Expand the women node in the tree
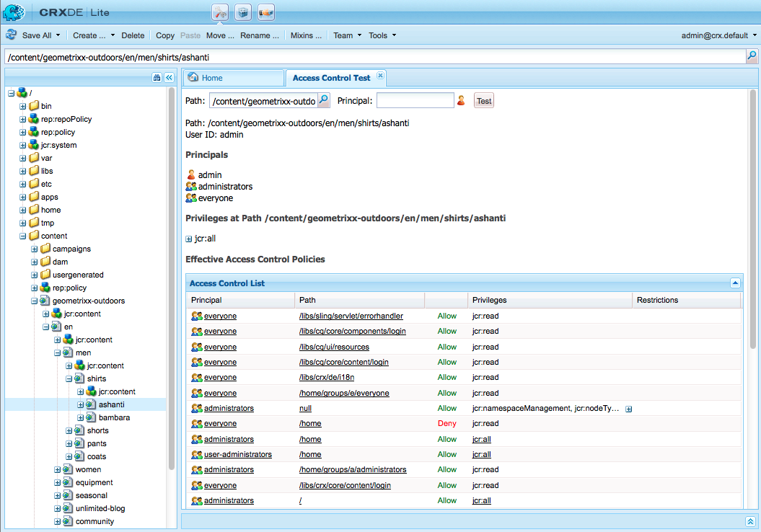The width and height of the screenshot is (761, 532). coord(58,469)
